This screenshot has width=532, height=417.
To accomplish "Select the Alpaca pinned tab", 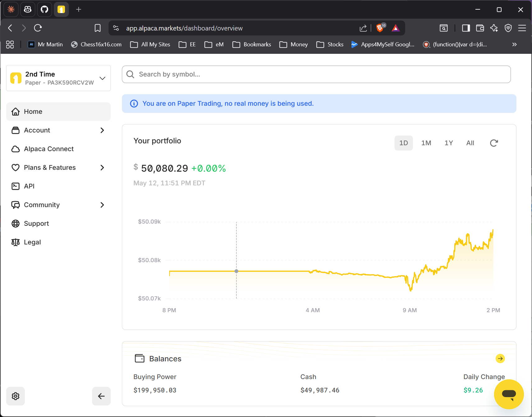I will (x=61, y=9).
